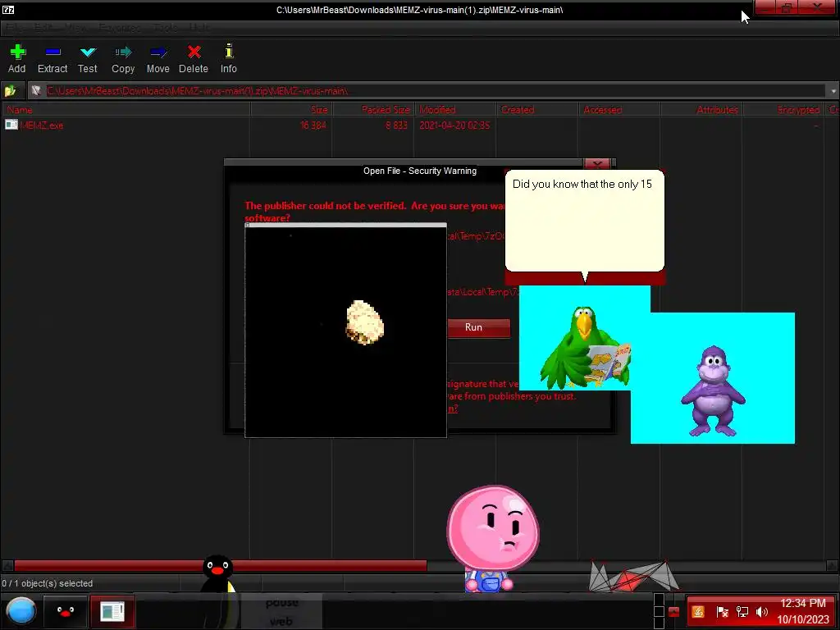
Task: Sort files by the Size column header
Action: click(291, 110)
